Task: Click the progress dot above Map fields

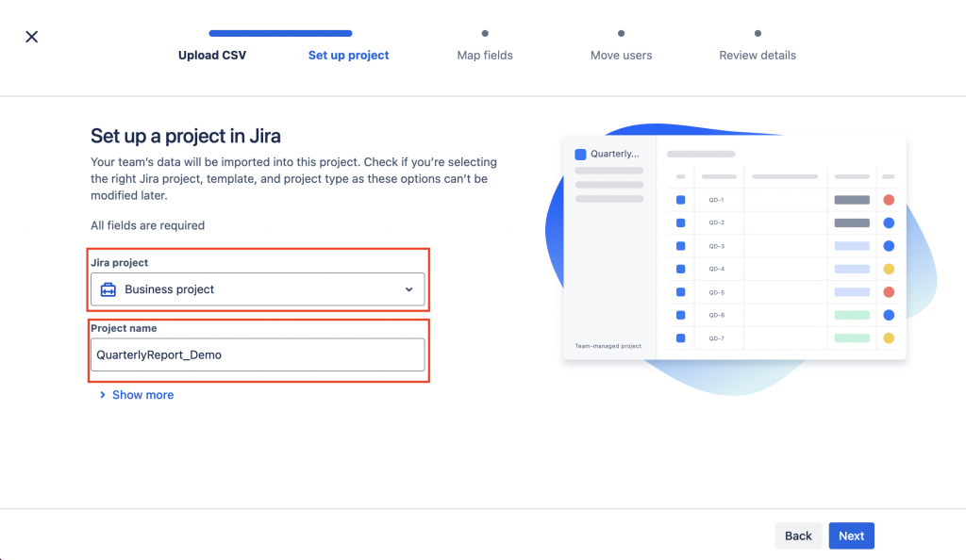Action: click(485, 33)
